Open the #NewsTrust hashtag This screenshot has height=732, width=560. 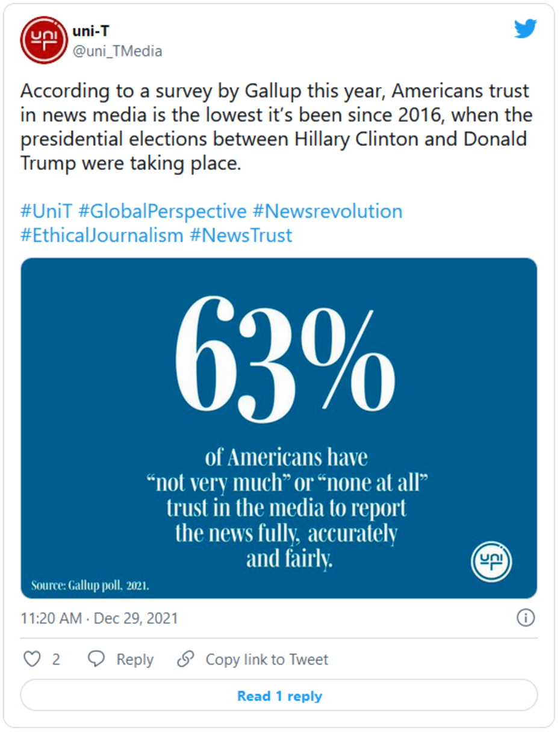[241, 235]
